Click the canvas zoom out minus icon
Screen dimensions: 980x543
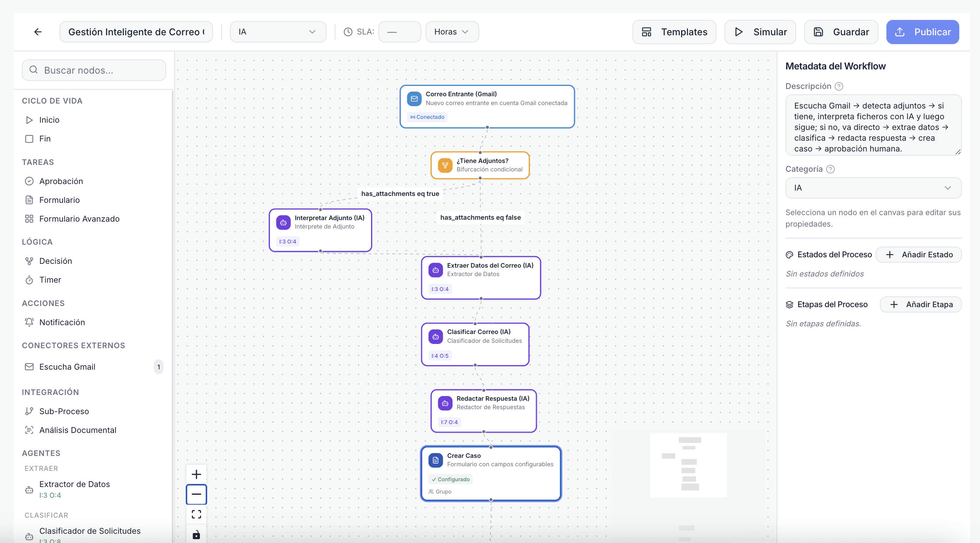click(x=196, y=494)
